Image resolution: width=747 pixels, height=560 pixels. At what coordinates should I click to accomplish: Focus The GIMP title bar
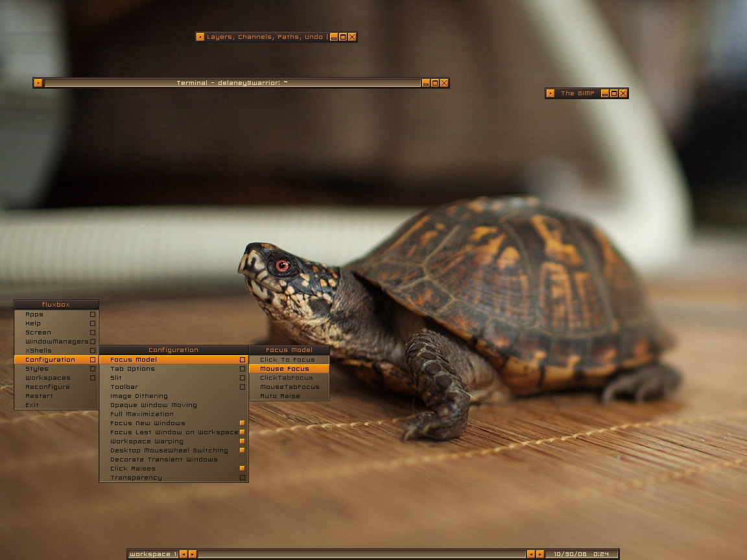tap(578, 93)
